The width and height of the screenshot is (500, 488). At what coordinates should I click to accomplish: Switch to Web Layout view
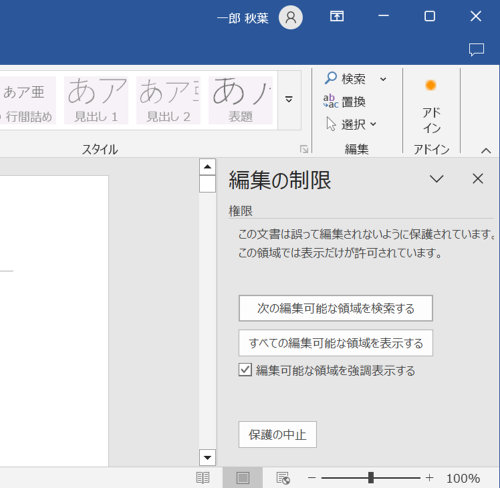click(283, 478)
